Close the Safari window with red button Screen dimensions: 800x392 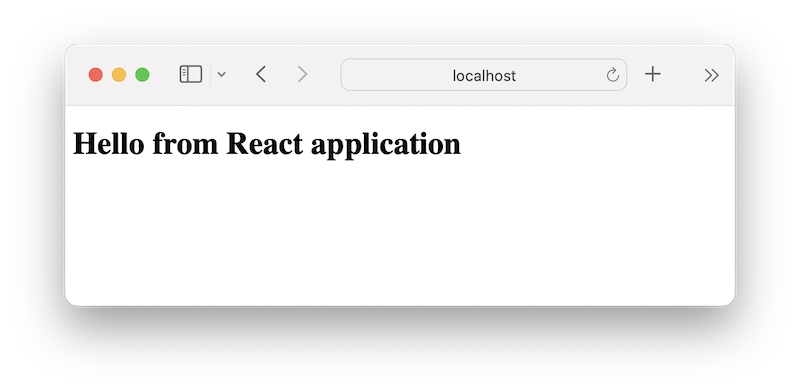[95, 75]
